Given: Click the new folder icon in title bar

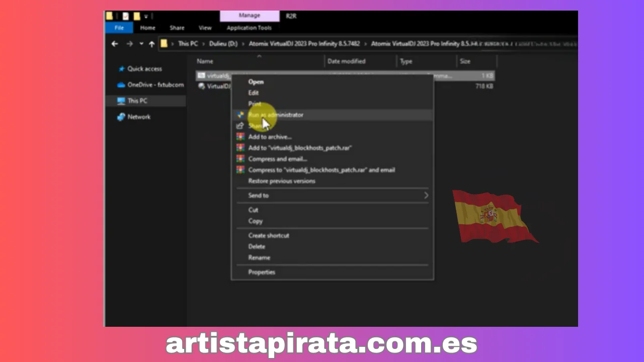Looking at the screenshot, I should click(x=136, y=17).
